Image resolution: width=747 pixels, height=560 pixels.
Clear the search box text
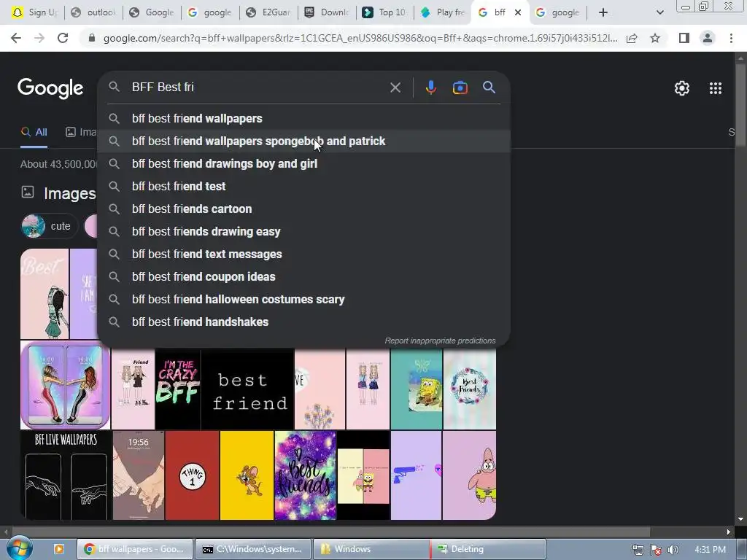(395, 87)
